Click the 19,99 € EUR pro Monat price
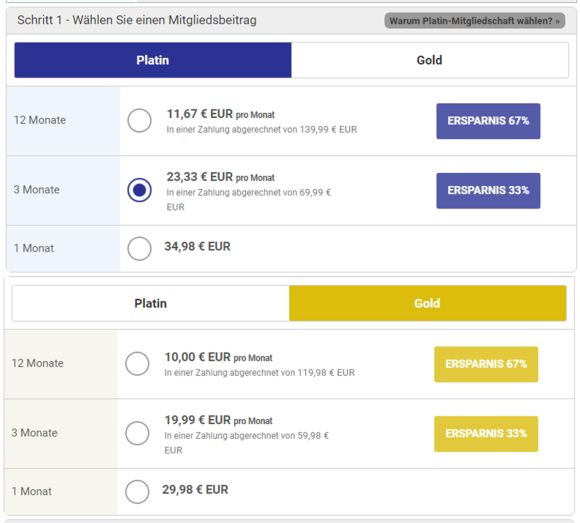The height and width of the screenshot is (523, 580). [219, 420]
